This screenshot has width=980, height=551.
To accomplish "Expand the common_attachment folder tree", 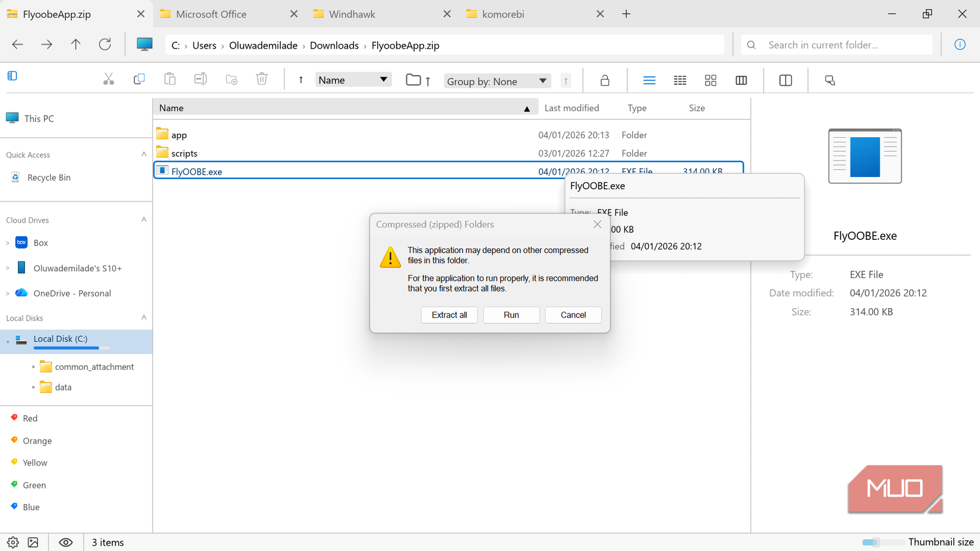I will 34,367.
